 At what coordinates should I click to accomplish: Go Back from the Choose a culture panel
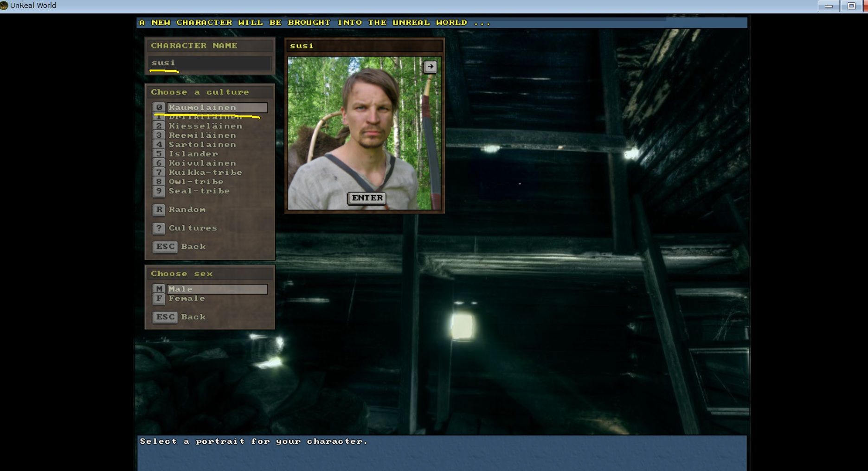(x=179, y=247)
